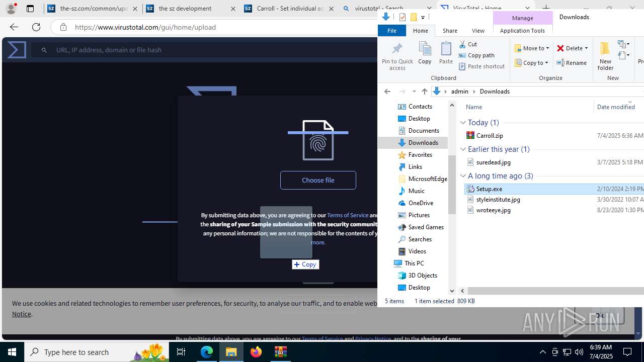Click Rename in the Organize group
Screen dimensions: 644x362
click(x=572, y=63)
